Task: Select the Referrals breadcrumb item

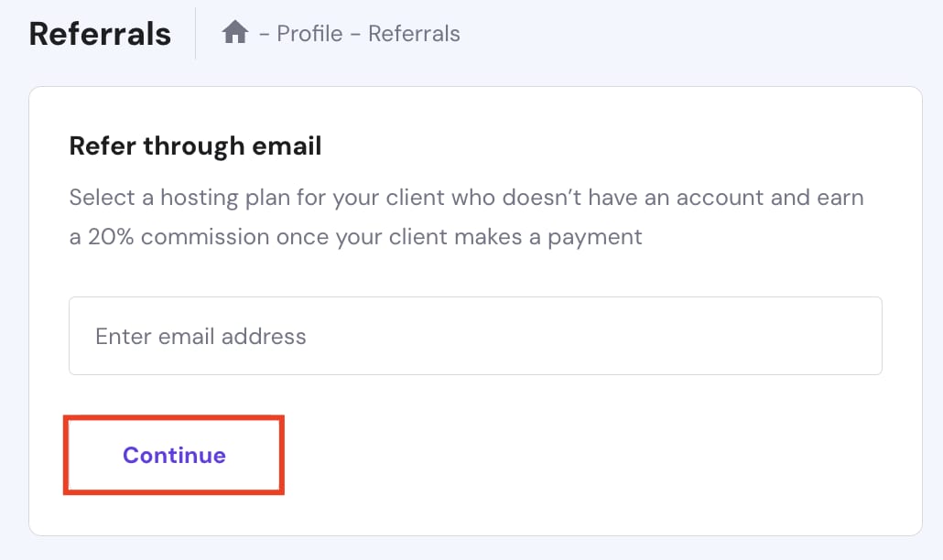Action: 414,34
